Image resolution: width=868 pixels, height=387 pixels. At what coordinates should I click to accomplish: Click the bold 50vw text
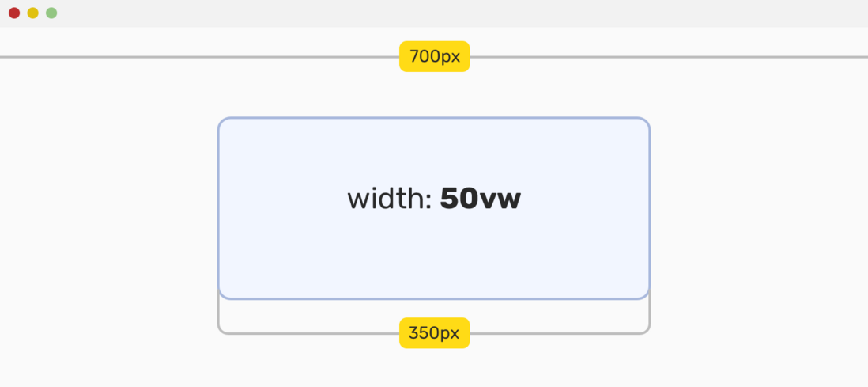(480, 199)
